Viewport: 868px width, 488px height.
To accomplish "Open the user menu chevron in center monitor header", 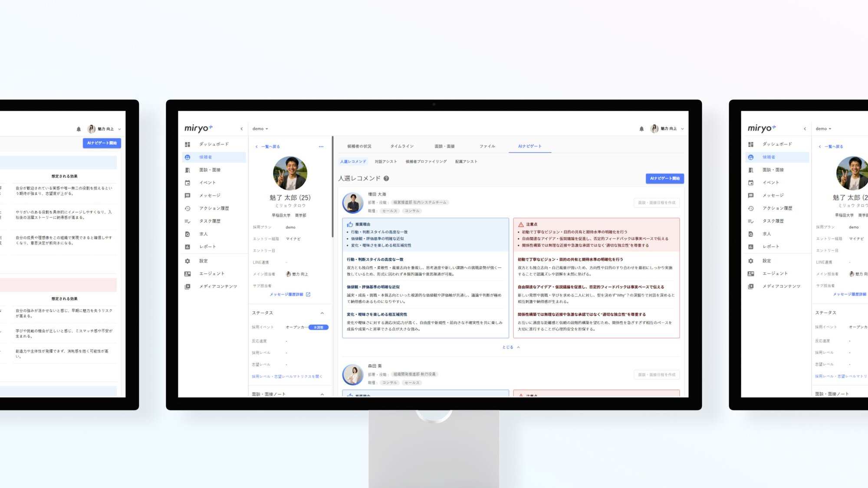I will (x=682, y=129).
